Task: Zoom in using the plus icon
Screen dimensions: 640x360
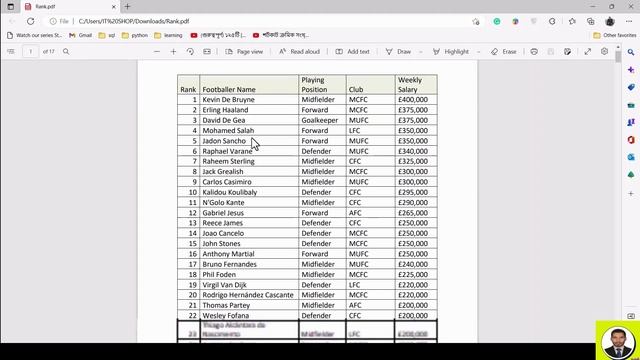Action: 173,52
